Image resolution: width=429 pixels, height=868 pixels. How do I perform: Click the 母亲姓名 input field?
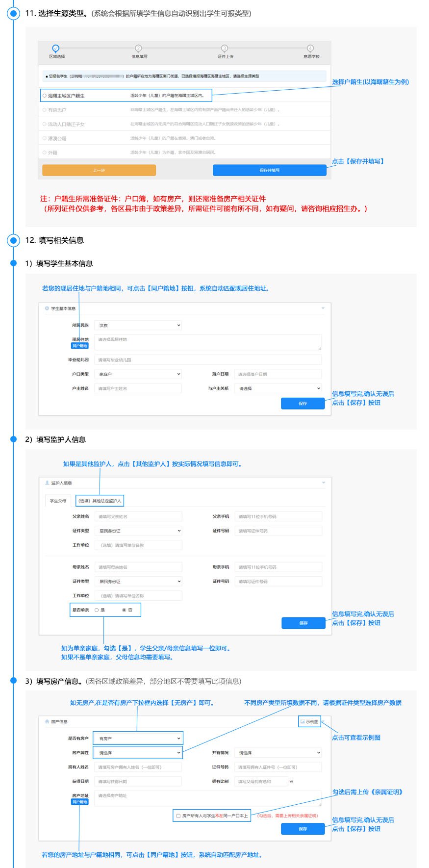pos(139,567)
